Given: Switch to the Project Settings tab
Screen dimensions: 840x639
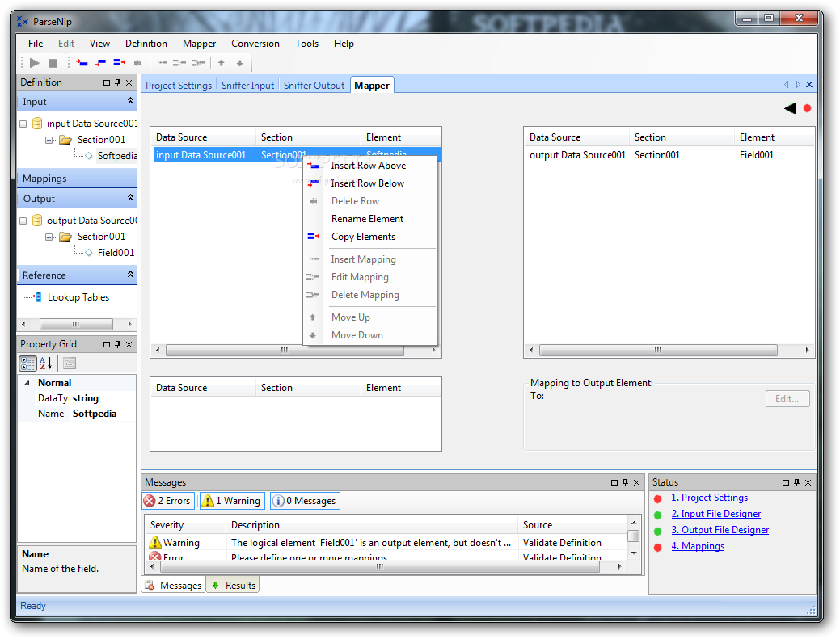Looking at the screenshot, I should coord(179,86).
